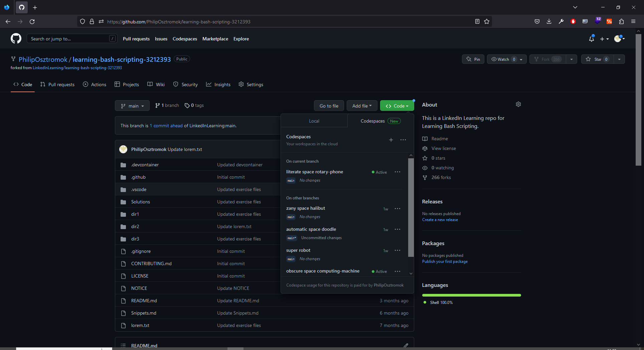Viewport: 644px width, 350px height.
Task: Edit README.md with the pencil icon
Action: tap(406, 345)
